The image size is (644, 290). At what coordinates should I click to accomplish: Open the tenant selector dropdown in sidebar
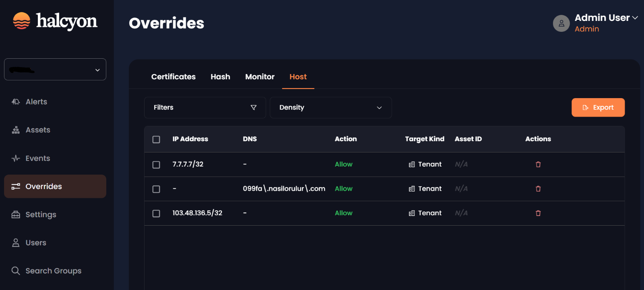[x=55, y=70]
